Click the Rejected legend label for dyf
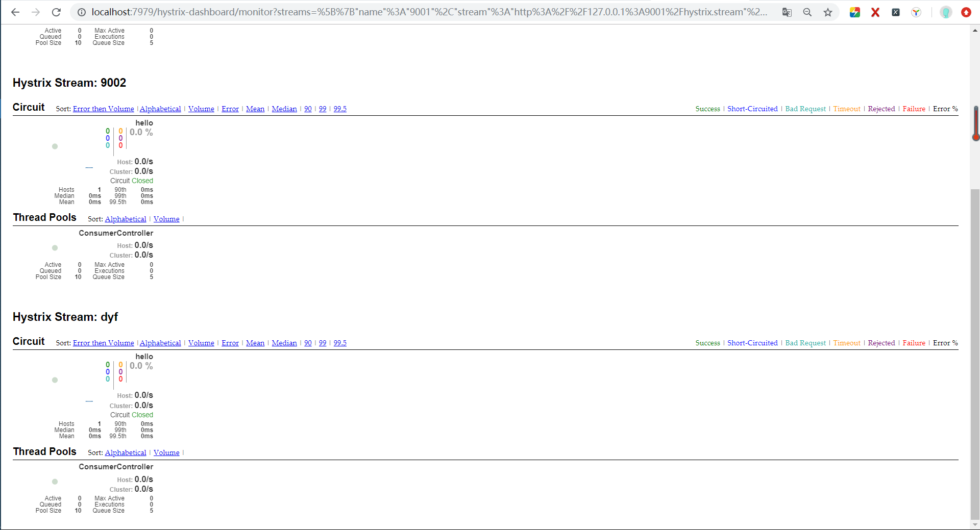 tap(881, 343)
